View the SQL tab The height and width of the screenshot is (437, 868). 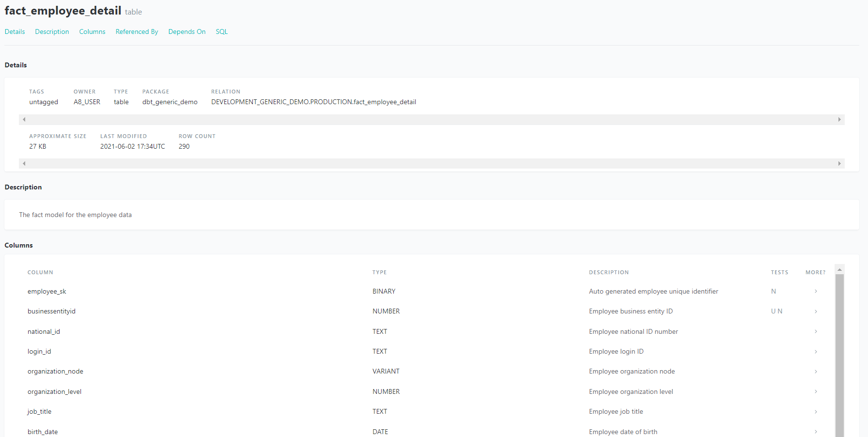(221, 31)
